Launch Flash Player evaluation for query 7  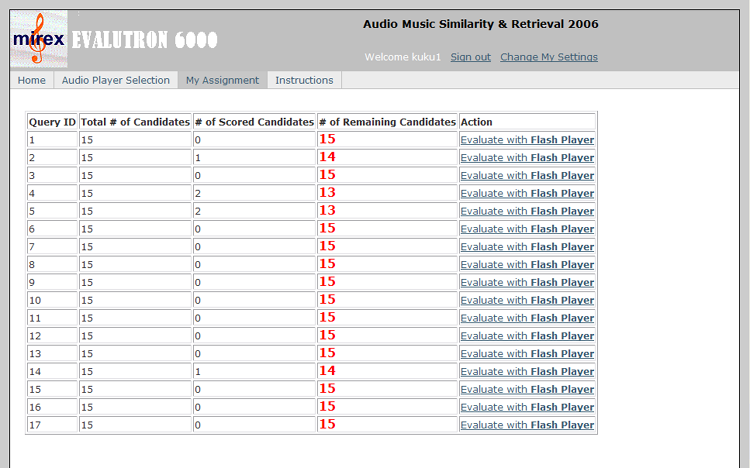[527, 246]
